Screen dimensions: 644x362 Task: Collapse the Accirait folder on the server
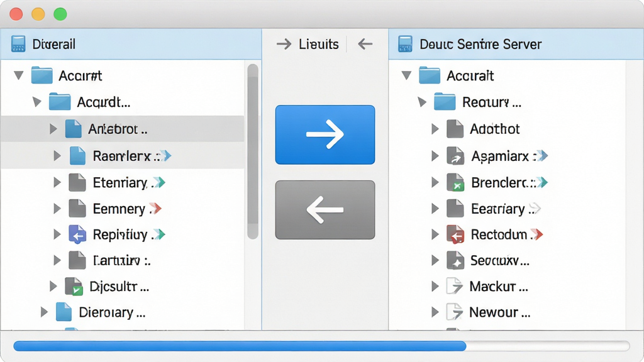407,75
